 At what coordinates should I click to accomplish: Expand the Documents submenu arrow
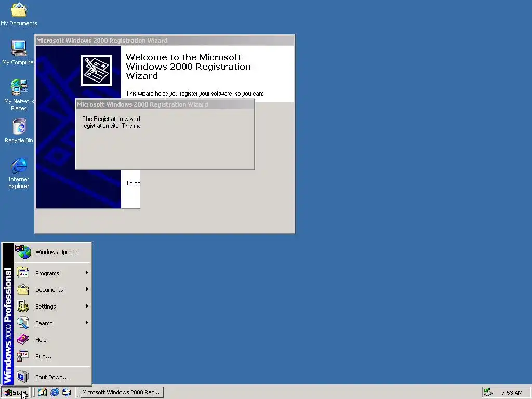87,289
